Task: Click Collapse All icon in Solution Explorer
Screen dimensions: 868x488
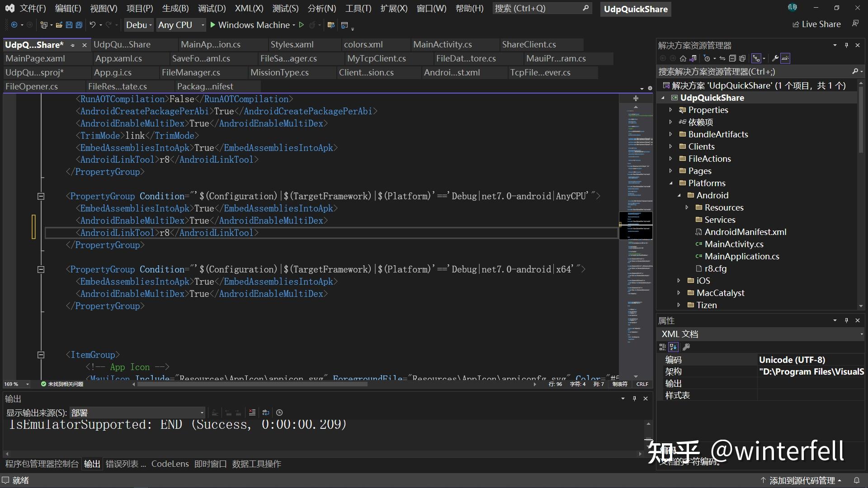Action: tap(732, 58)
